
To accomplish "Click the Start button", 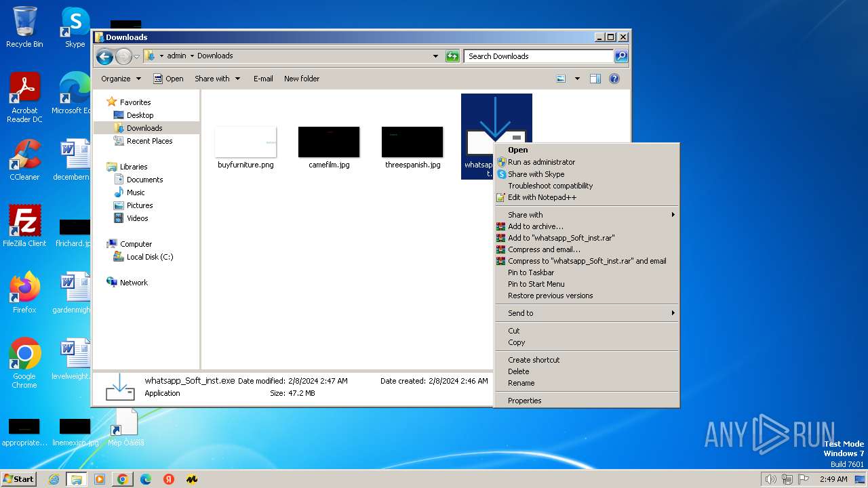I will coord(19,479).
